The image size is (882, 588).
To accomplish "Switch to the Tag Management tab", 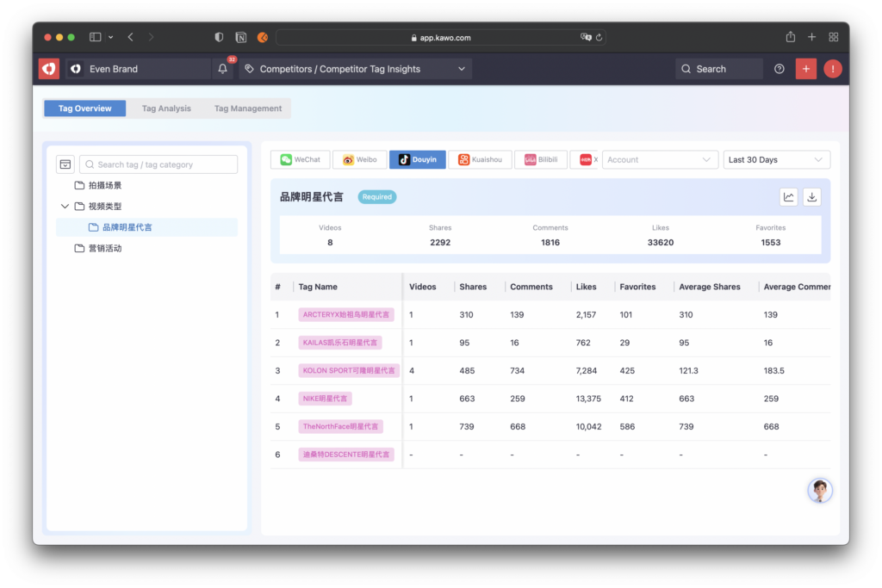I will click(248, 108).
